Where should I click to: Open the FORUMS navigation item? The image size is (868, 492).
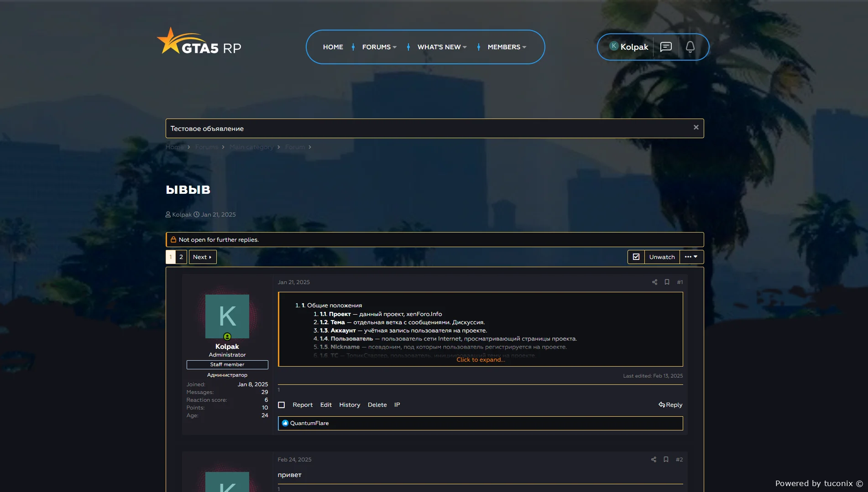pos(376,47)
